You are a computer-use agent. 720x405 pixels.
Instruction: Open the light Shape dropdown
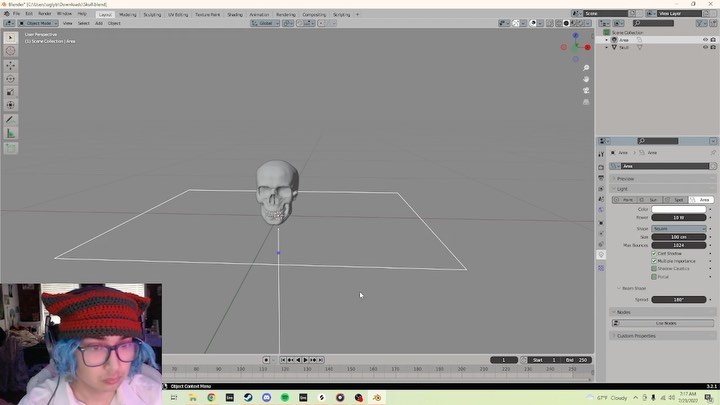pos(680,228)
